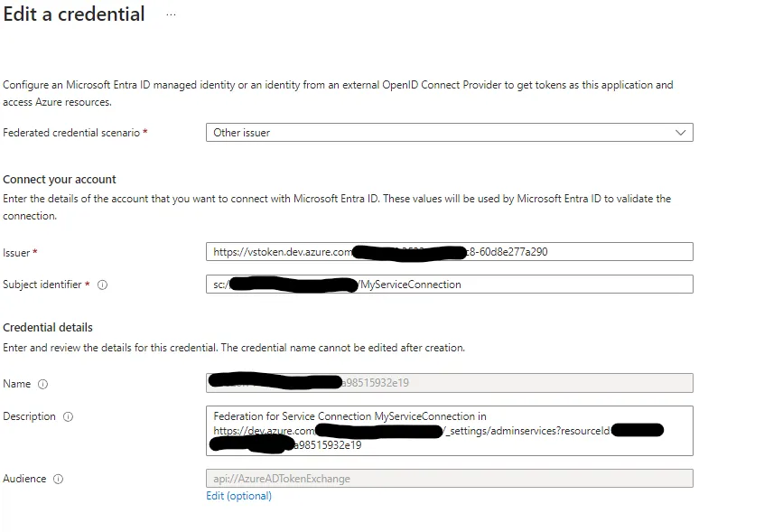This screenshot has height=532, width=764.
Task: Expand the Other issuer chevron arrow
Action: pos(680,133)
